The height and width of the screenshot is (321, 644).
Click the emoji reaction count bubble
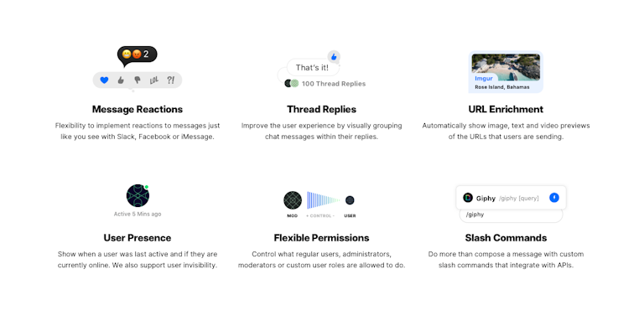138,54
